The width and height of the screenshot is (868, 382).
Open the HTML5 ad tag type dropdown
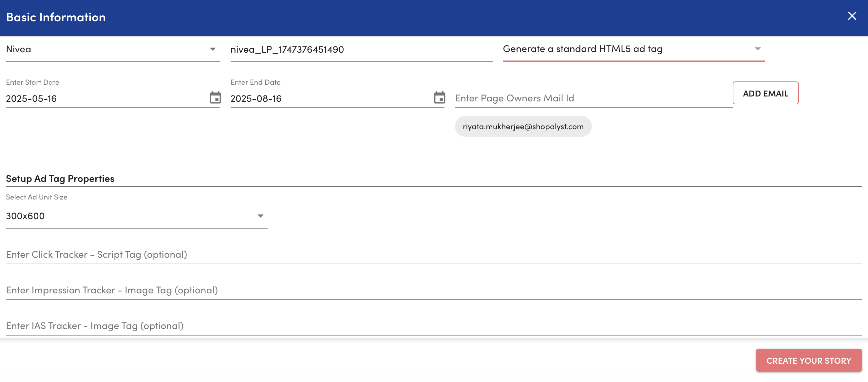click(x=757, y=49)
